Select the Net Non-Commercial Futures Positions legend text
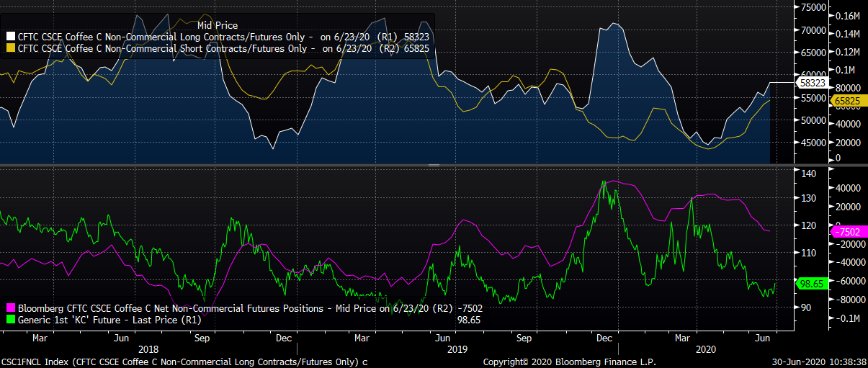This screenshot has height=368, width=868. 250,308
